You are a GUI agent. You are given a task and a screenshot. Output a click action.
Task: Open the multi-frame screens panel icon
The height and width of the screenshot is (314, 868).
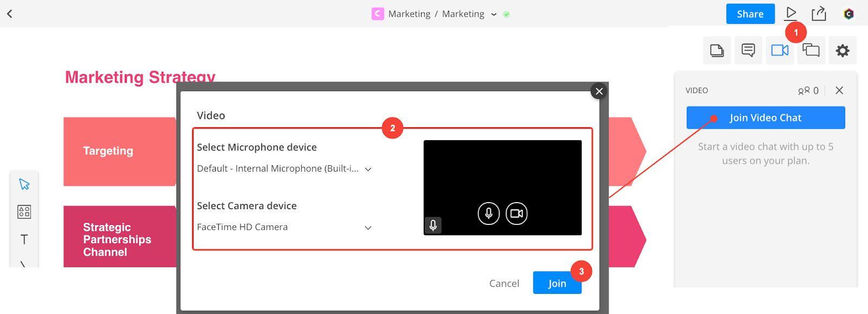pos(811,51)
